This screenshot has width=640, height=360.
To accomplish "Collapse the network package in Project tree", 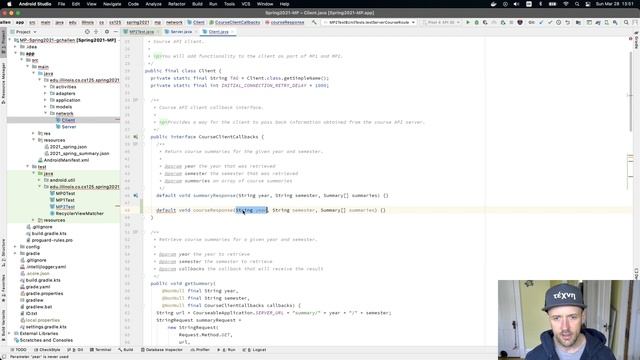I will [46, 113].
